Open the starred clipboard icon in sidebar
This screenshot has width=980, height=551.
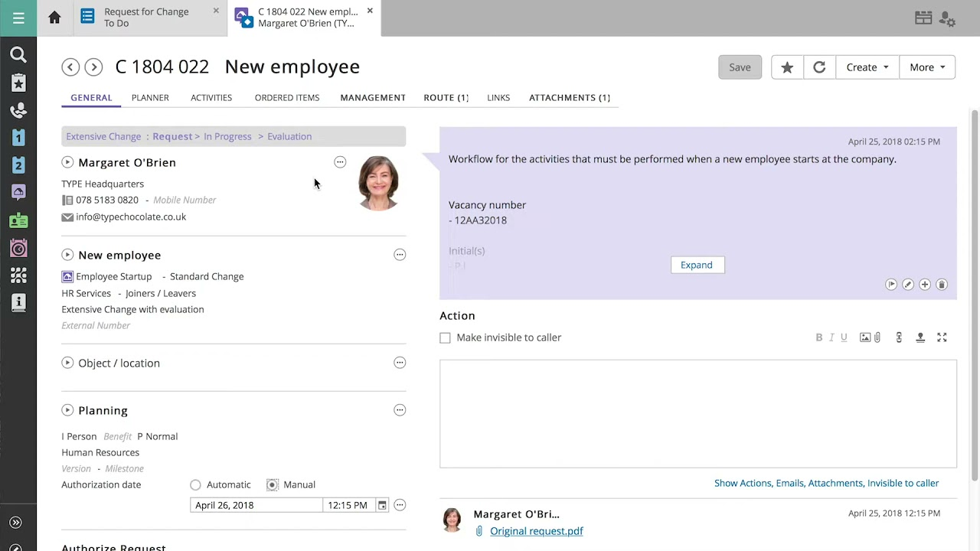(x=18, y=83)
